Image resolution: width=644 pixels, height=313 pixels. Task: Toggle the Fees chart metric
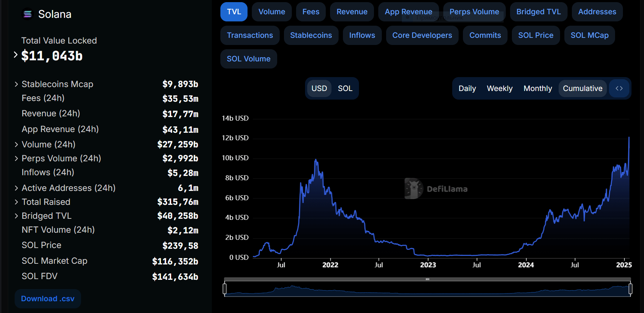click(x=311, y=12)
